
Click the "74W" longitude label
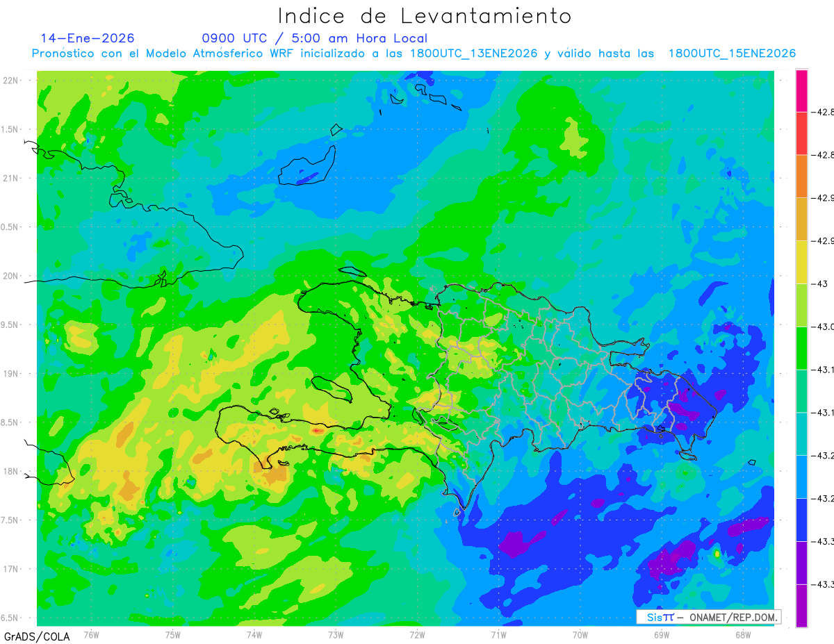[x=254, y=634]
